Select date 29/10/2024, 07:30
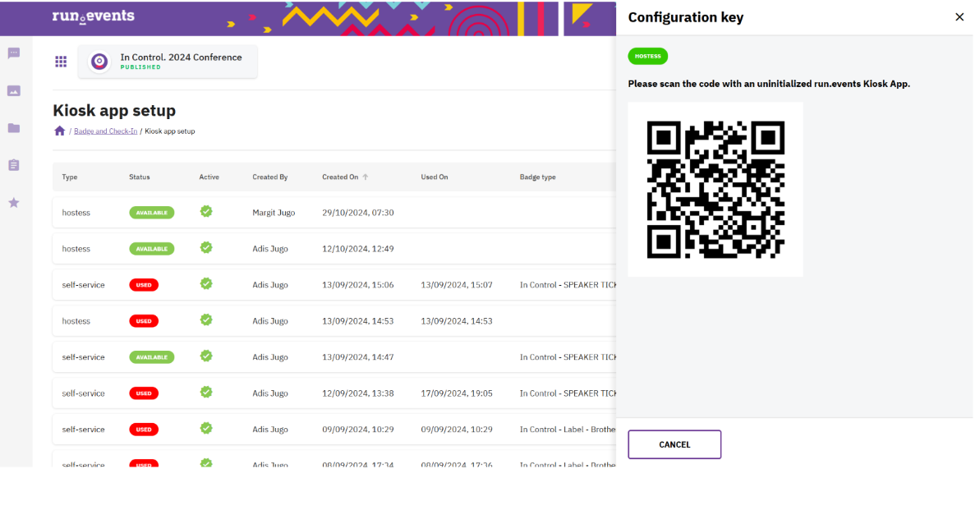Screen dimensions: 980x506 [358, 213]
